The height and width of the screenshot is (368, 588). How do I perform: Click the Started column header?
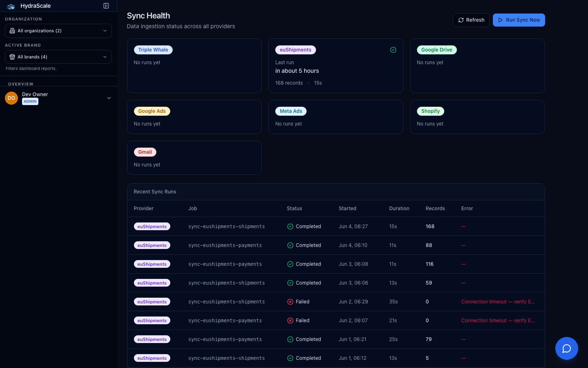click(347, 209)
